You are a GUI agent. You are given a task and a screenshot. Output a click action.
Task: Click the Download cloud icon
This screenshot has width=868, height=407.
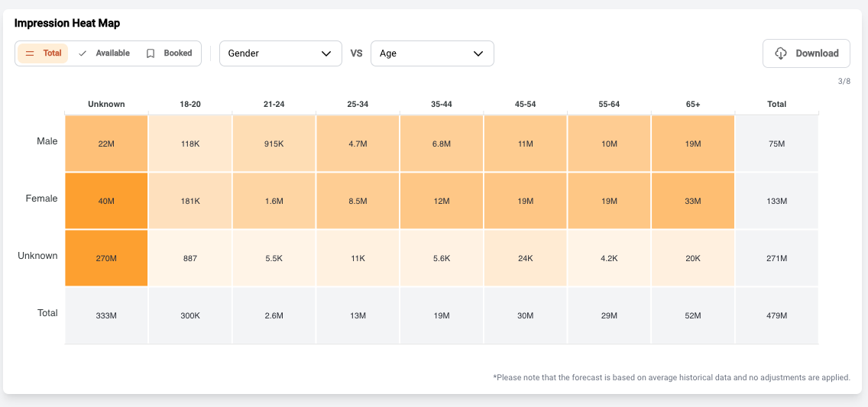coord(781,53)
